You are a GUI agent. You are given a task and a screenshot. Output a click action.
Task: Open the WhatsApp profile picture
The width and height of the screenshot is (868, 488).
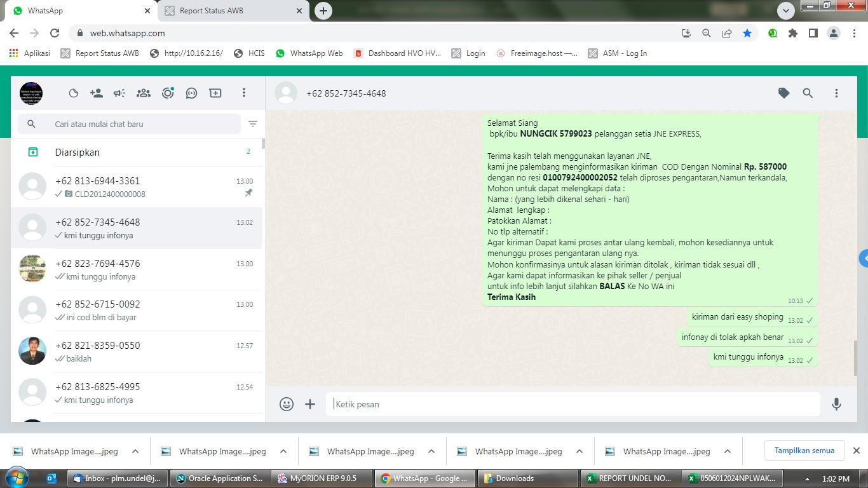click(31, 93)
